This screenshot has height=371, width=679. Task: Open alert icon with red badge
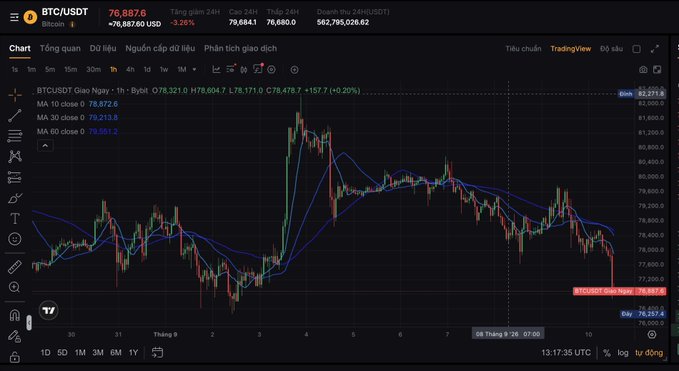click(x=258, y=69)
